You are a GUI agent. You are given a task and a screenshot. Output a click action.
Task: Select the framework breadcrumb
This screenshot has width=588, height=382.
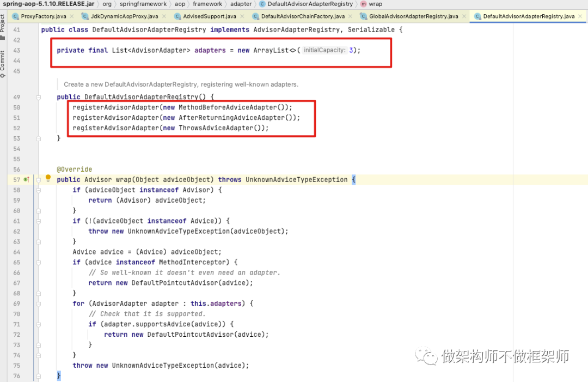pos(207,4)
